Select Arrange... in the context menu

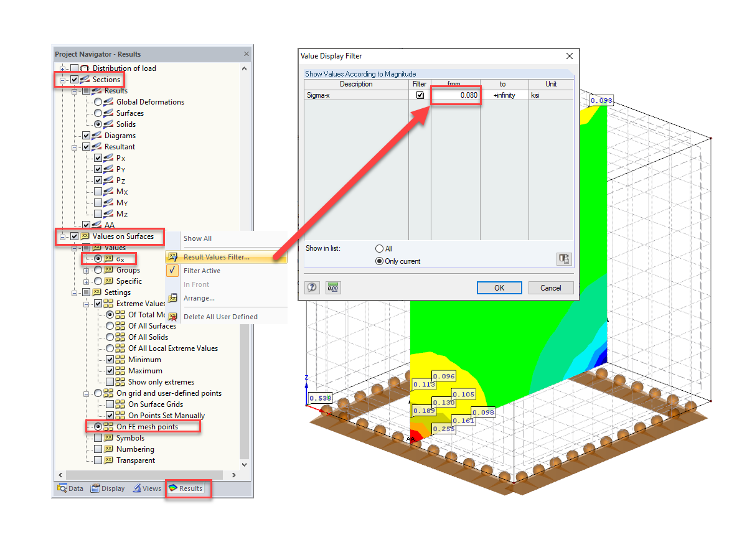pyautogui.click(x=199, y=298)
